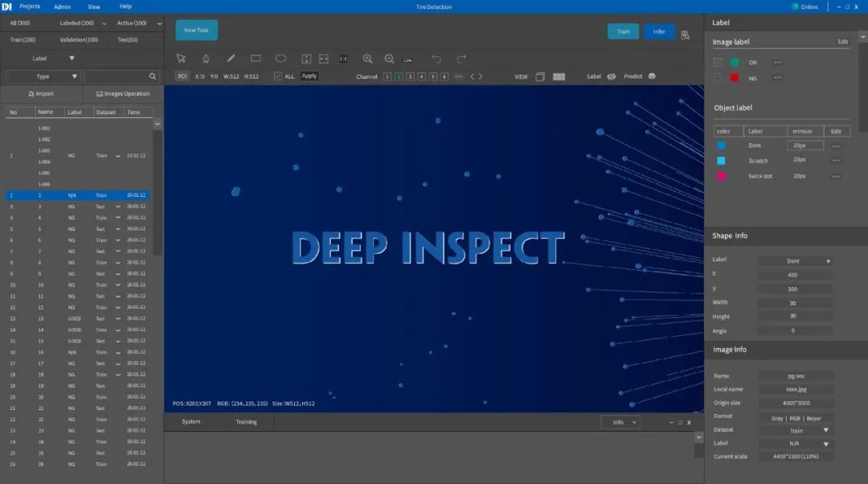This screenshot has width=868, height=484.
Task: Choose the ellipse shape tool
Action: pos(280,59)
